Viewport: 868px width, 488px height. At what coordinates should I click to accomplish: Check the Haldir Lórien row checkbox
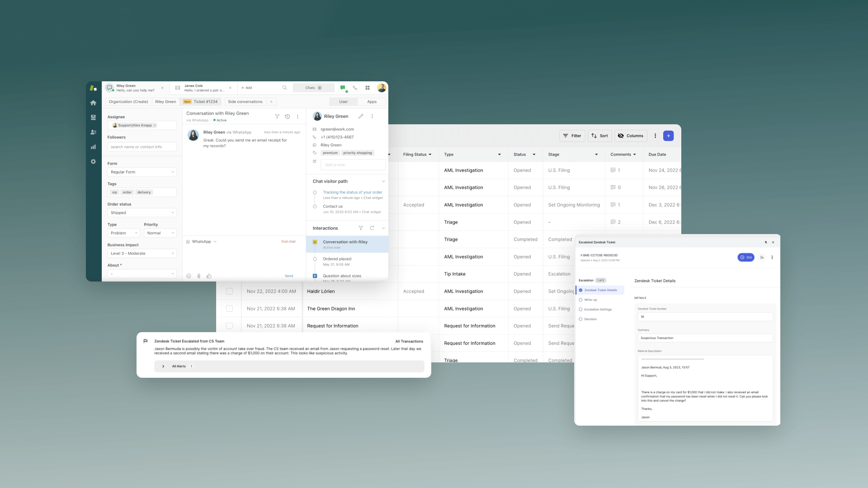(x=229, y=291)
